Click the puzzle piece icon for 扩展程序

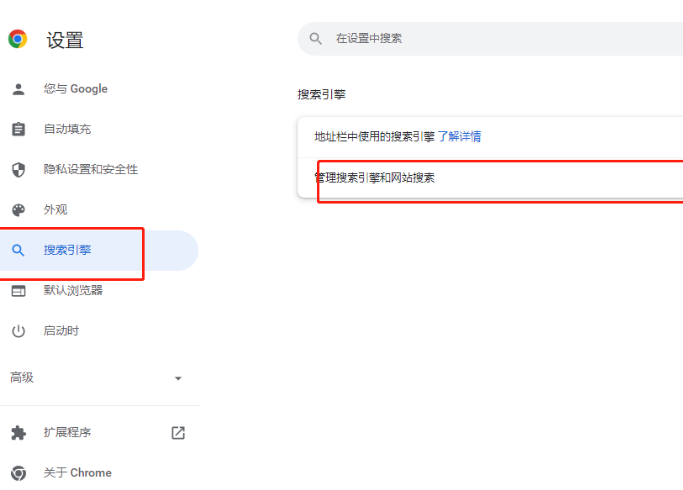(18, 433)
